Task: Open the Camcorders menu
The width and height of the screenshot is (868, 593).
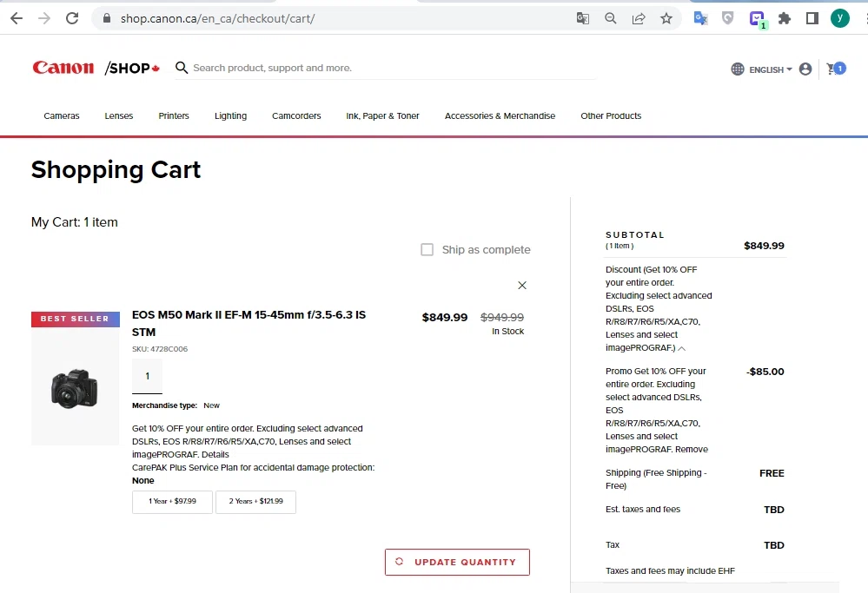Action: point(296,115)
